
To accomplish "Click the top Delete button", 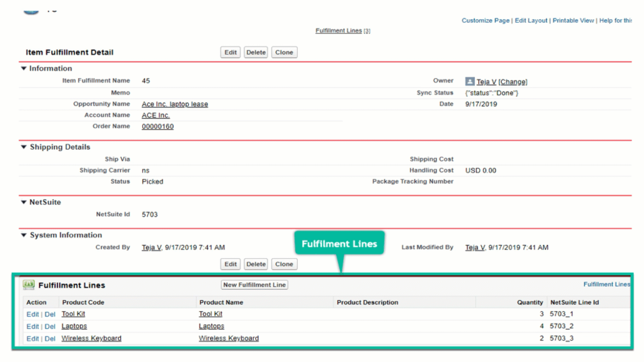I will [x=256, y=52].
